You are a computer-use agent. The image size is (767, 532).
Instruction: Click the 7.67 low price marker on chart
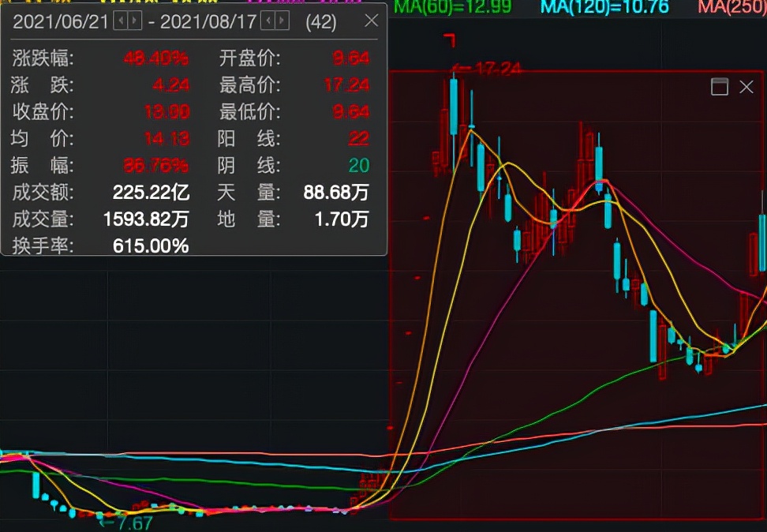126,523
